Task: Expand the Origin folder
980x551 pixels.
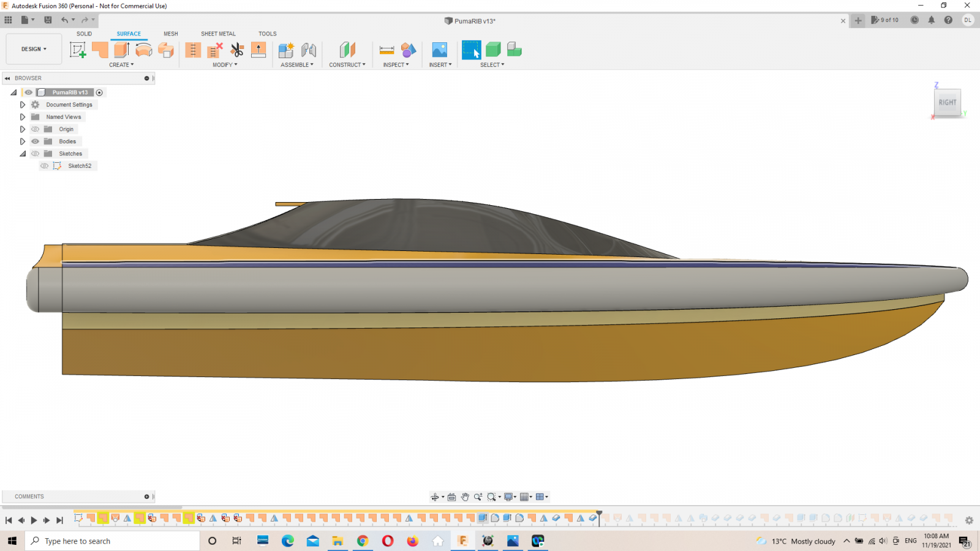Action: point(23,129)
